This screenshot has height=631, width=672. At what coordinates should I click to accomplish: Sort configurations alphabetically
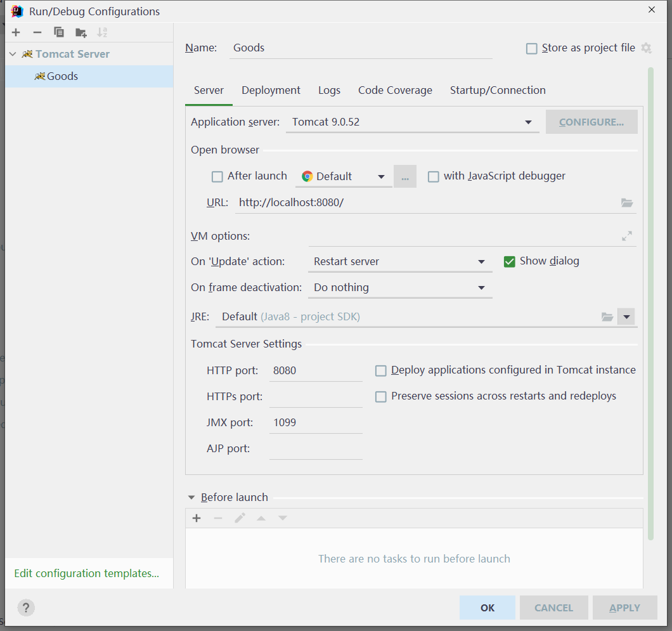point(102,32)
